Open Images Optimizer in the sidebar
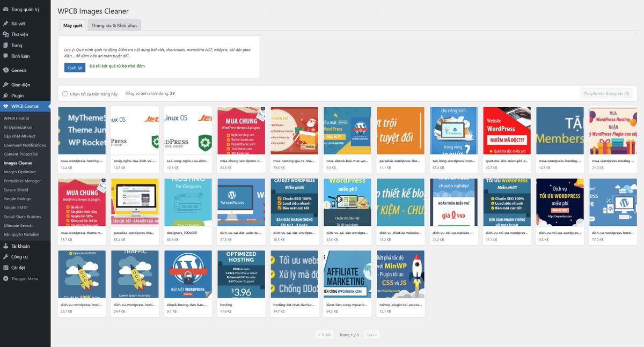Screen dimensions: 644x347 (19, 172)
